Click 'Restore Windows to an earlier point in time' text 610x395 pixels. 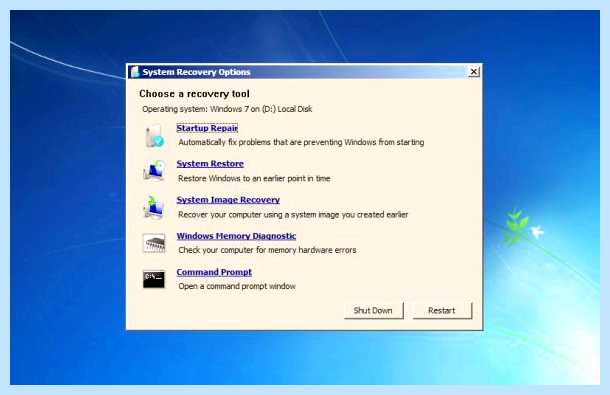pyautogui.click(x=254, y=178)
